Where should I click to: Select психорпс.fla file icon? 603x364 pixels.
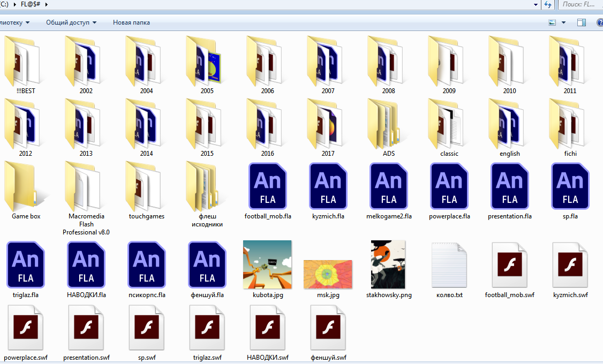click(147, 265)
